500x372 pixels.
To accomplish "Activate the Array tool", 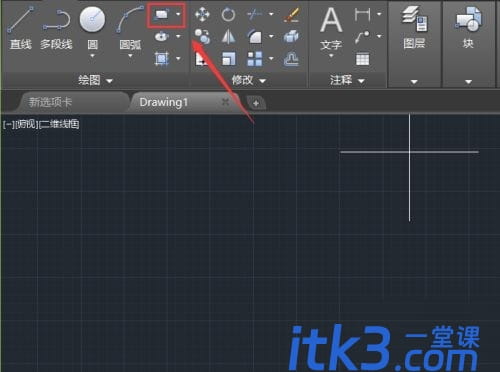I will [x=255, y=59].
